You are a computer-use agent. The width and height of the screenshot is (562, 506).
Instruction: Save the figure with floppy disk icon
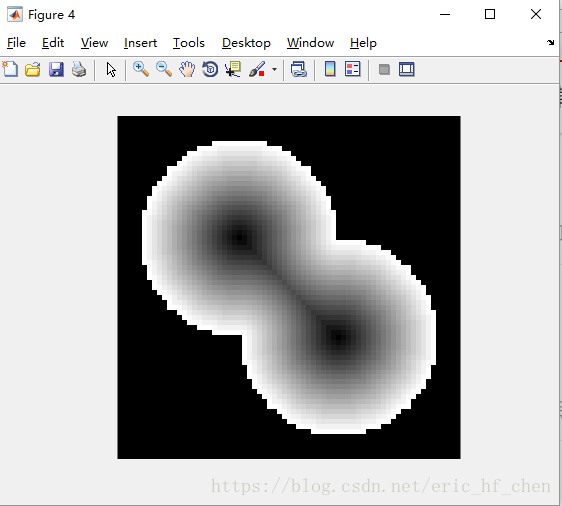pyautogui.click(x=56, y=69)
